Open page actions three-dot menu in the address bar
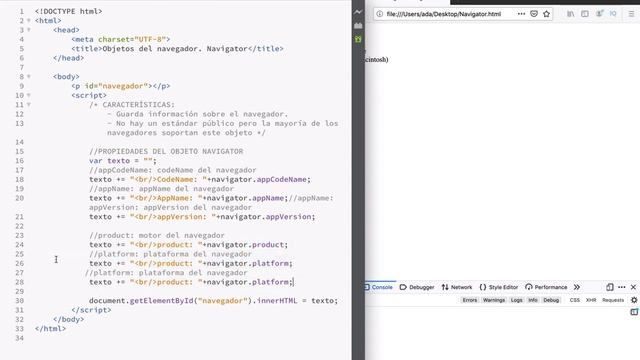The width and height of the screenshot is (640, 360). (x=521, y=14)
